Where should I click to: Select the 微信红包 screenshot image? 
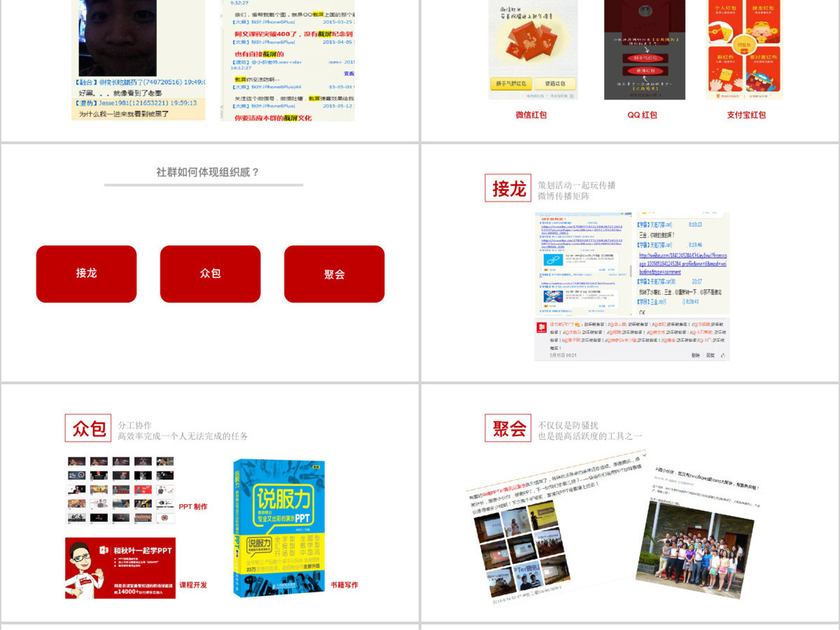coord(533,50)
